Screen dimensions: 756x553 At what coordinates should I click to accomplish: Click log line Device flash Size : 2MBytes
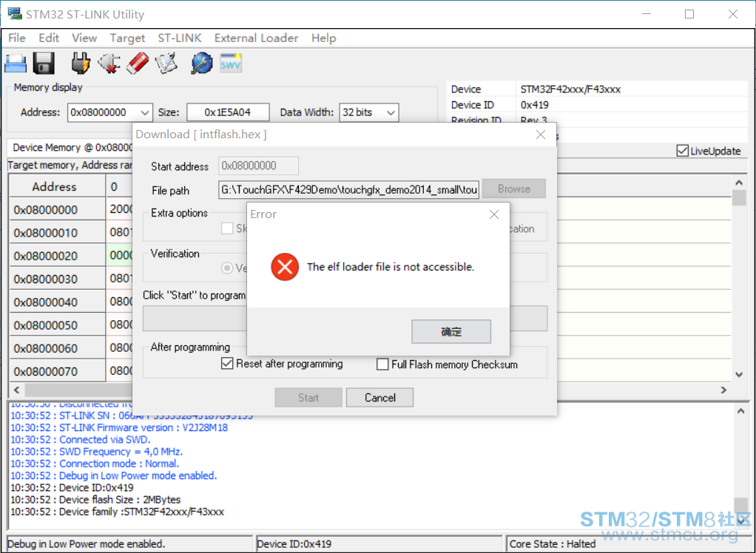point(95,500)
